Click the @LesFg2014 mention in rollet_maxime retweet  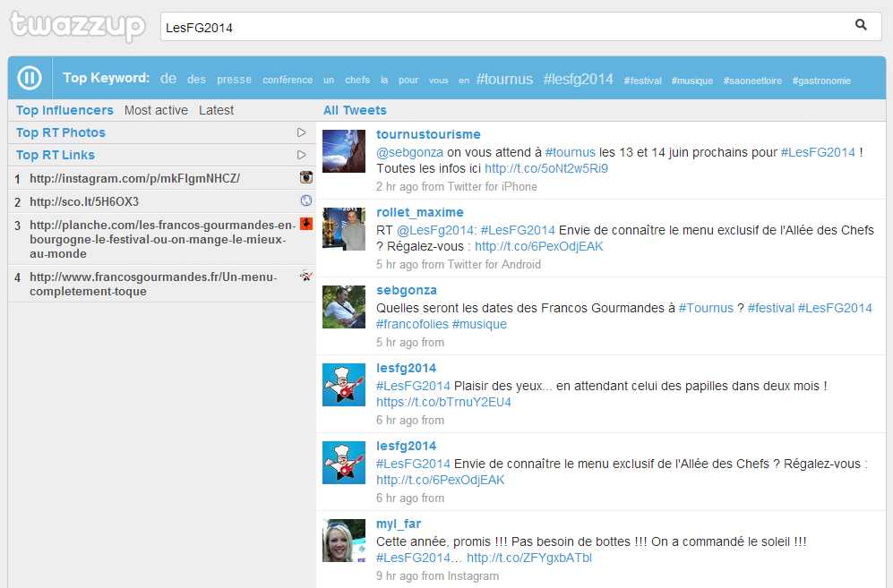[x=436, y=231]
